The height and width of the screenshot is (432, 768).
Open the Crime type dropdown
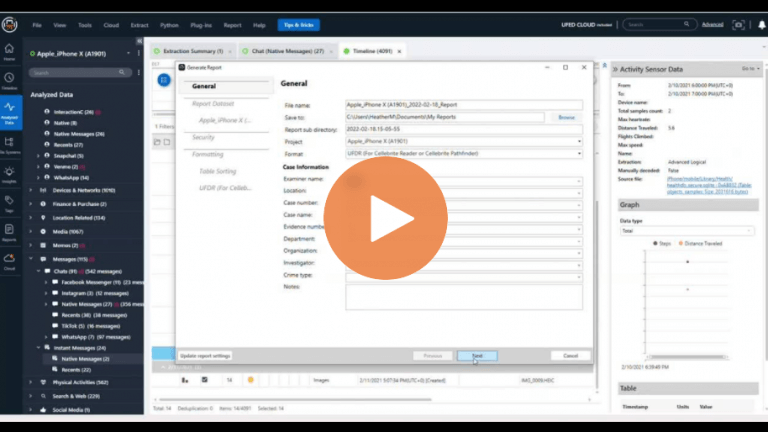[x=464, y=277]
